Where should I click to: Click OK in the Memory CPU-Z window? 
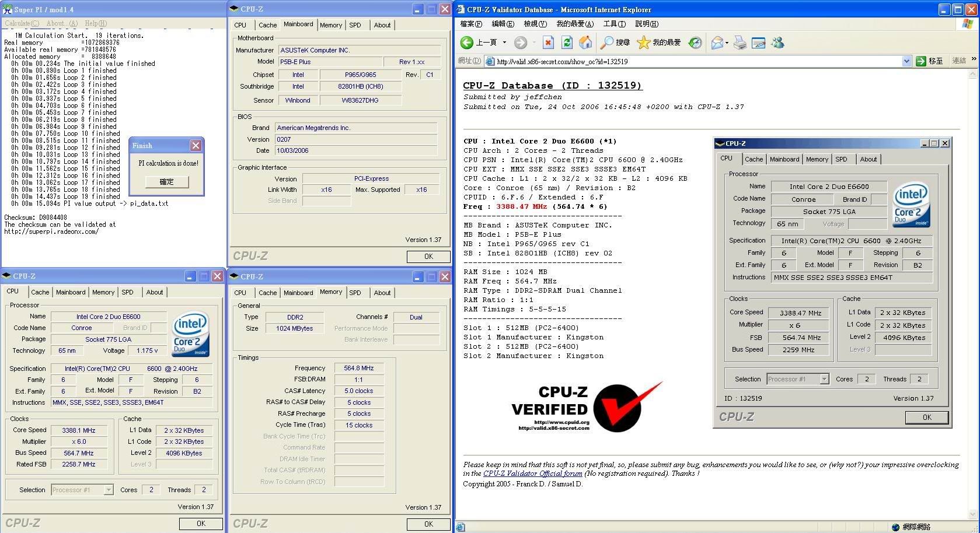pyautogui.click(x=428, y=524)
